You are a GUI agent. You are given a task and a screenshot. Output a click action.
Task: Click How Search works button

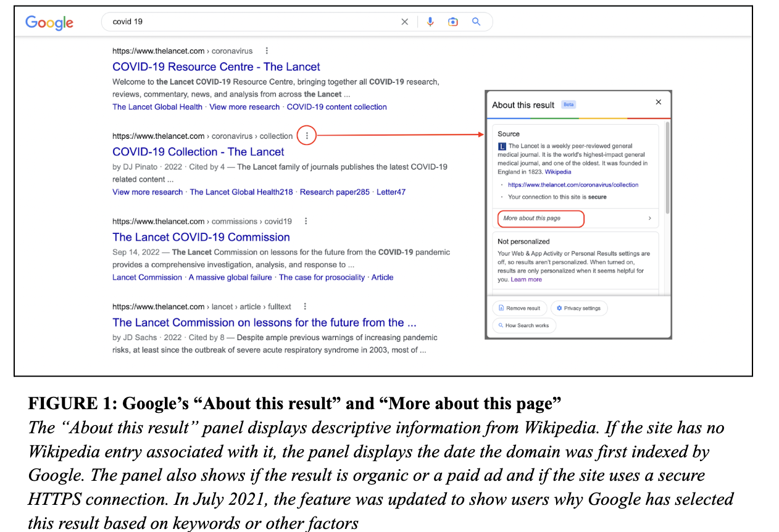pos(524,325)
